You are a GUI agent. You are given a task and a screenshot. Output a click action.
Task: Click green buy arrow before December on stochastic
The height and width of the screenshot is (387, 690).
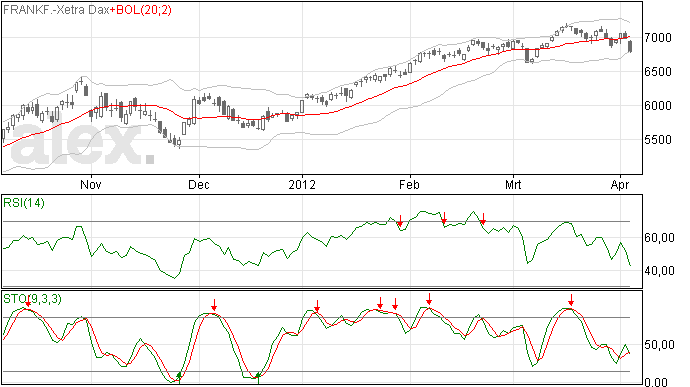coord(179,377)
